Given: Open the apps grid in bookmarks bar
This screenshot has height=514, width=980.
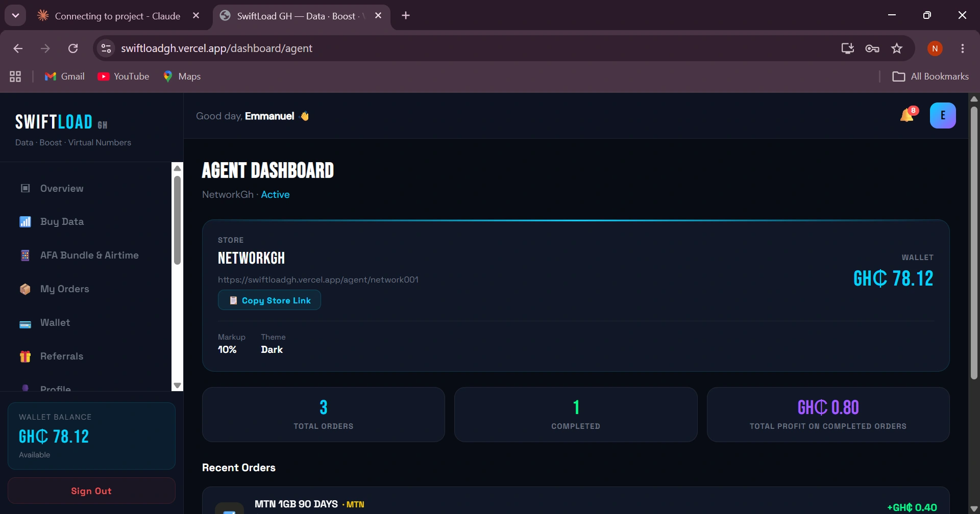Looking at the screenshot, I should tap(15, 76).
